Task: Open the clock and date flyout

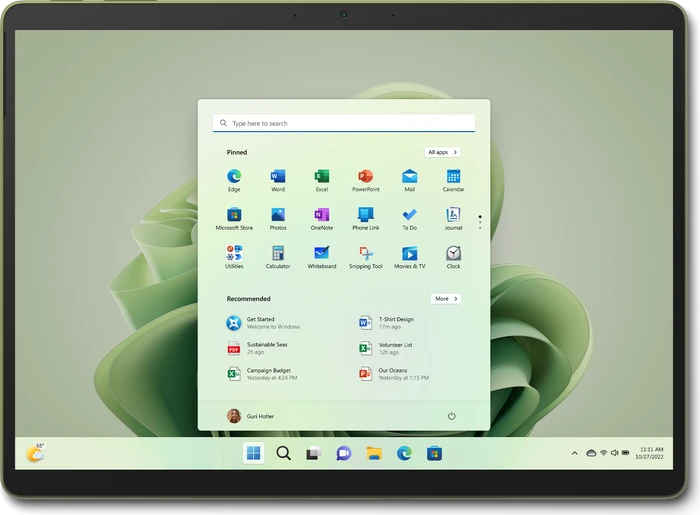Action: point(652,453)
